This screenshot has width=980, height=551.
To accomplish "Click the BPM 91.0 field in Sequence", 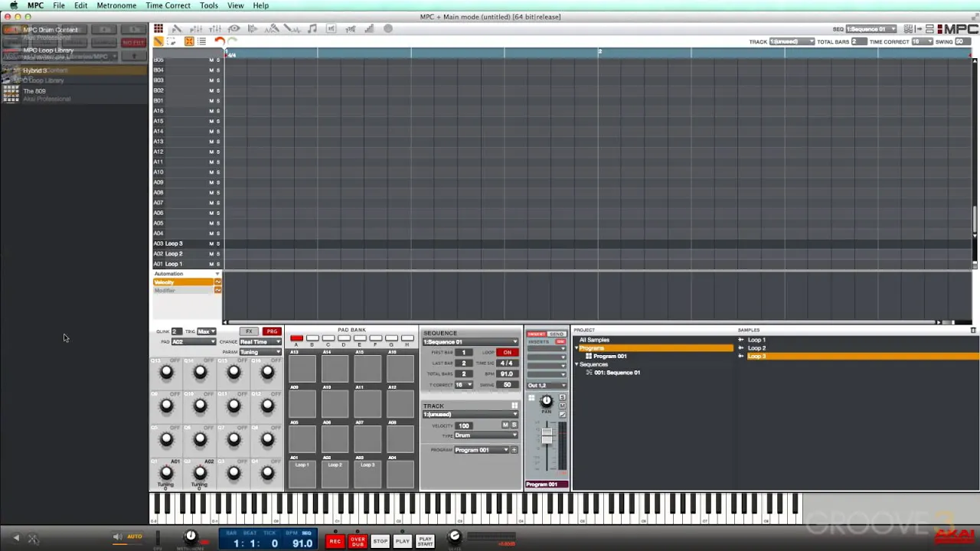I will (506, 374).
